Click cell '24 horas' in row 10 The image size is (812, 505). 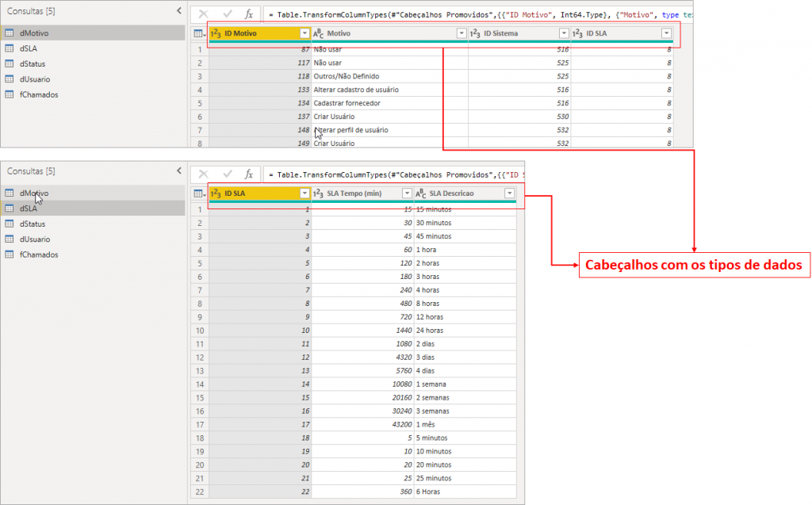coord(465,331)
